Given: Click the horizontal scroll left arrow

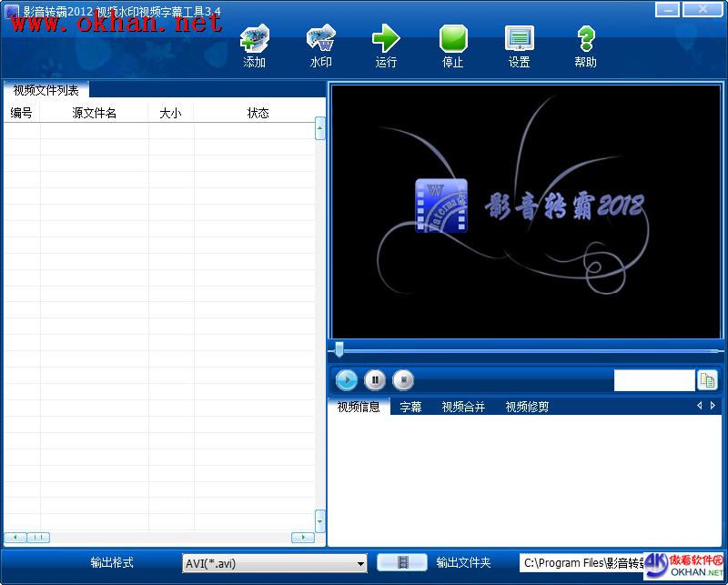Looking at the screenshot, I should pyautogui.click(x=15, y=537).
